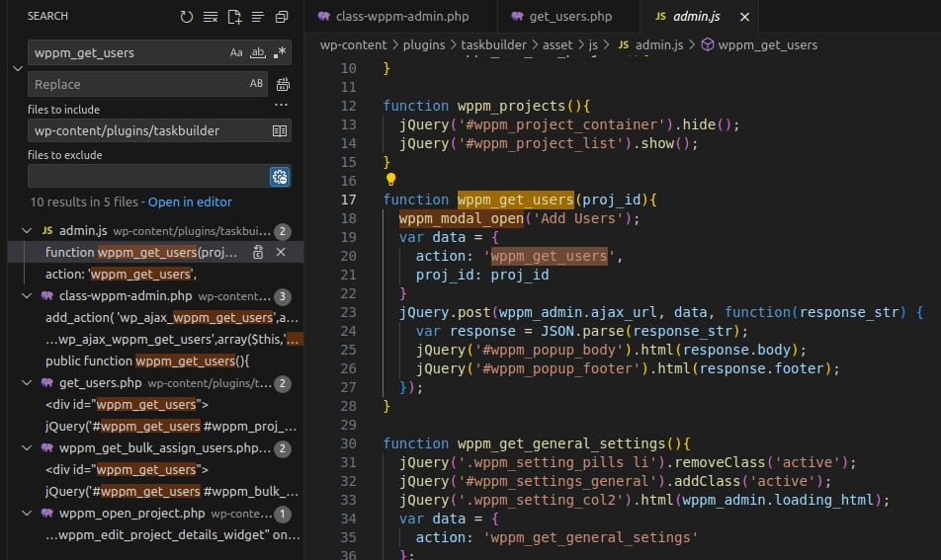Collapse class-wppm-admin.php results group
The image size is (941, 560).
pos(27,296)
